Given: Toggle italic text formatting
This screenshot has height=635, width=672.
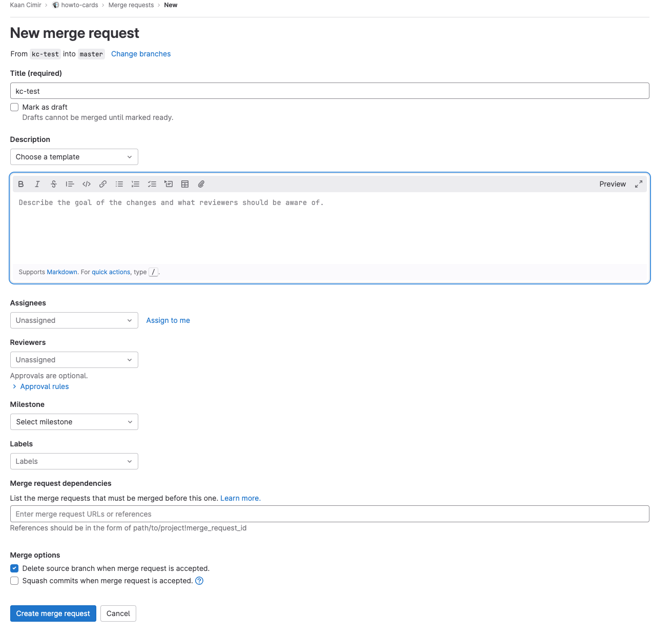Looking at the screenshot, I should pos(37,184).
